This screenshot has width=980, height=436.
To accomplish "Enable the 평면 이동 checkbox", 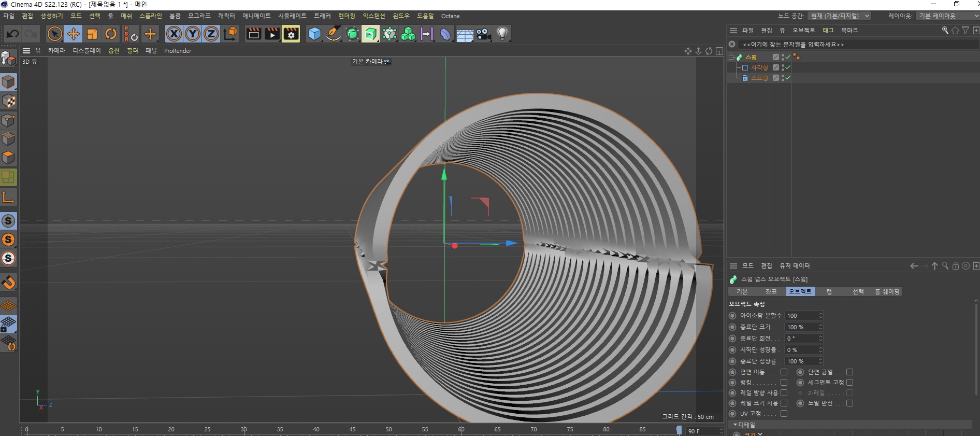I will [784, 372].
